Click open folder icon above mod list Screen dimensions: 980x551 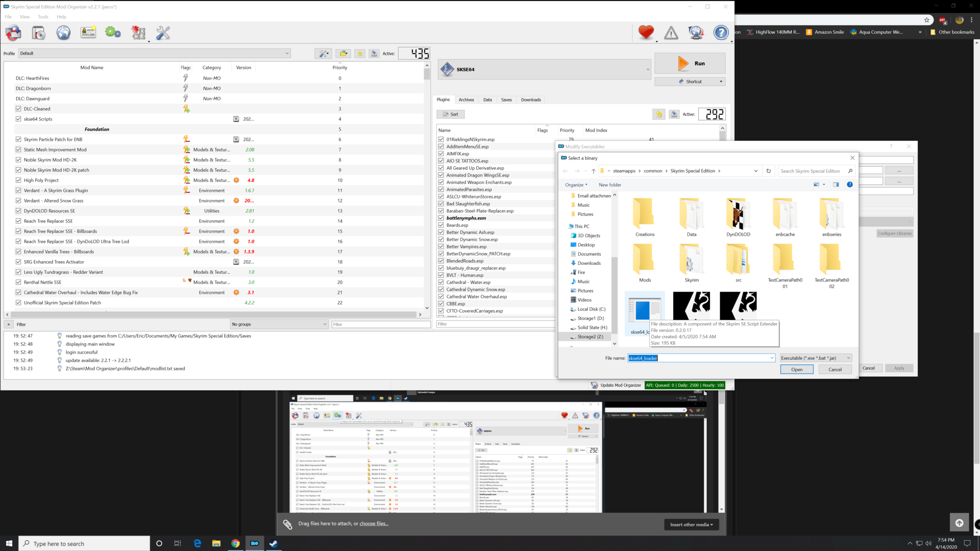(x=344, y=54)
